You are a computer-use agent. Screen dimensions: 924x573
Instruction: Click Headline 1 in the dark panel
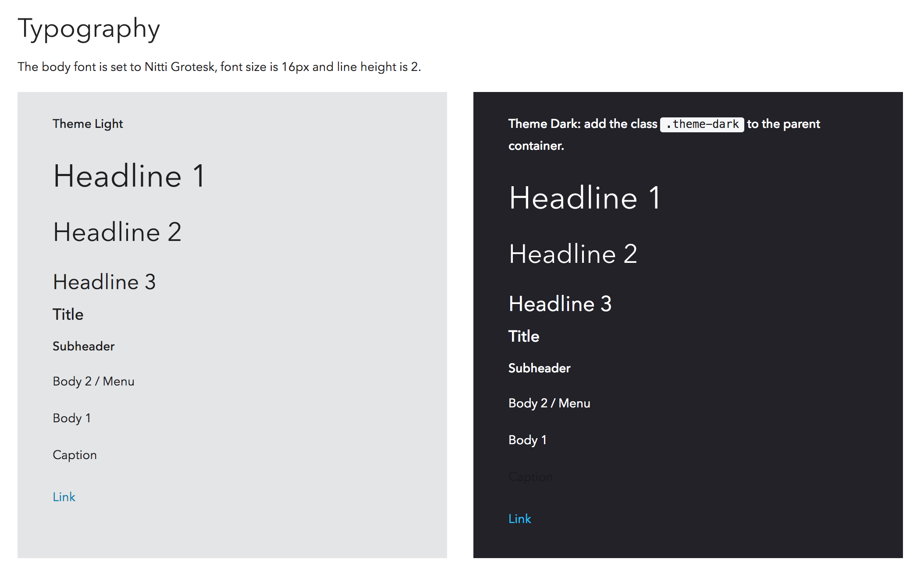tap(585, 198)
